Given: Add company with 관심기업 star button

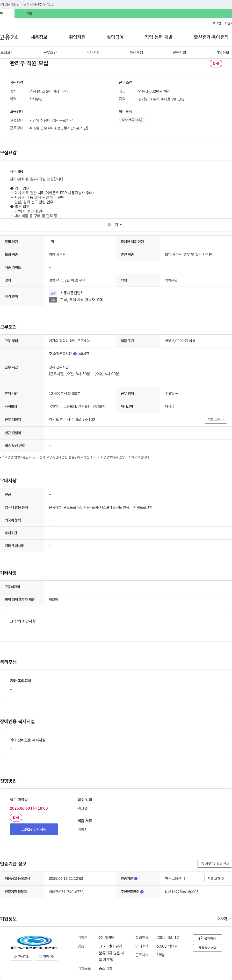Looking at the screenshot, I should [x=21, y=956].
